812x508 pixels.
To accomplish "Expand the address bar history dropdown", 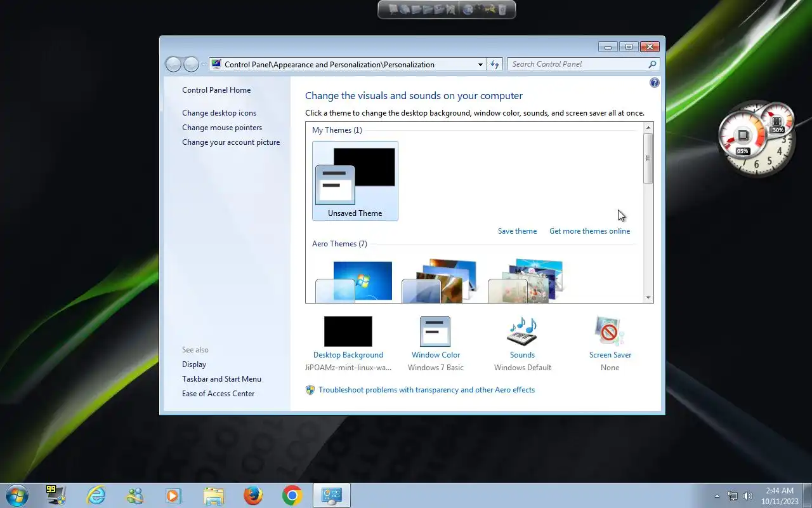I will (x=480, y=64).
